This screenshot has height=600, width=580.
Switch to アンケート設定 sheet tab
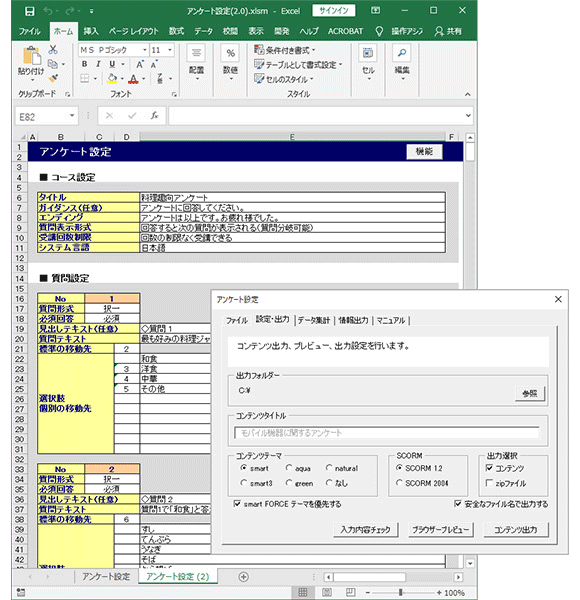coord(106,577)
